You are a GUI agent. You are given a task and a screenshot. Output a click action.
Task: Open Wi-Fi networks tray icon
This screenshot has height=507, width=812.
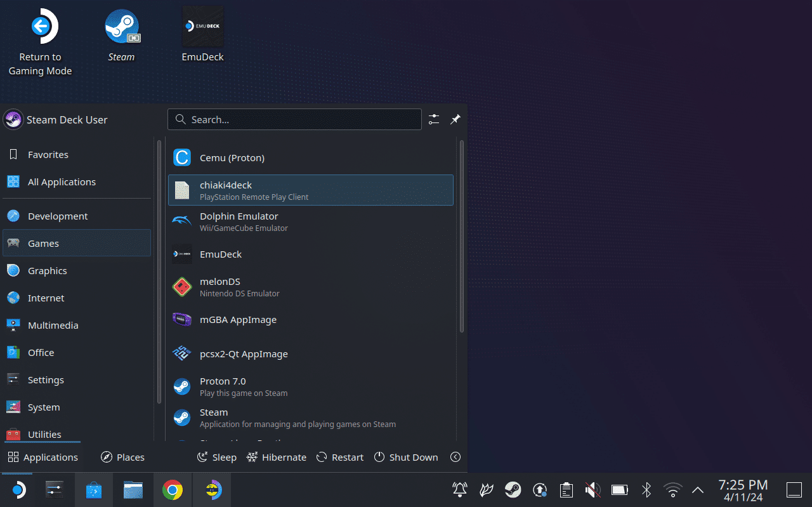672,490
